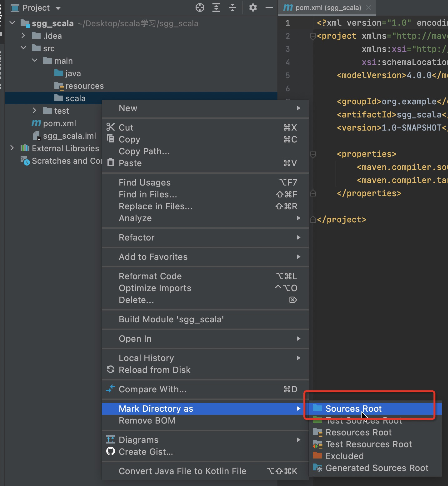Choose Optimize Imports

[205, 288]
